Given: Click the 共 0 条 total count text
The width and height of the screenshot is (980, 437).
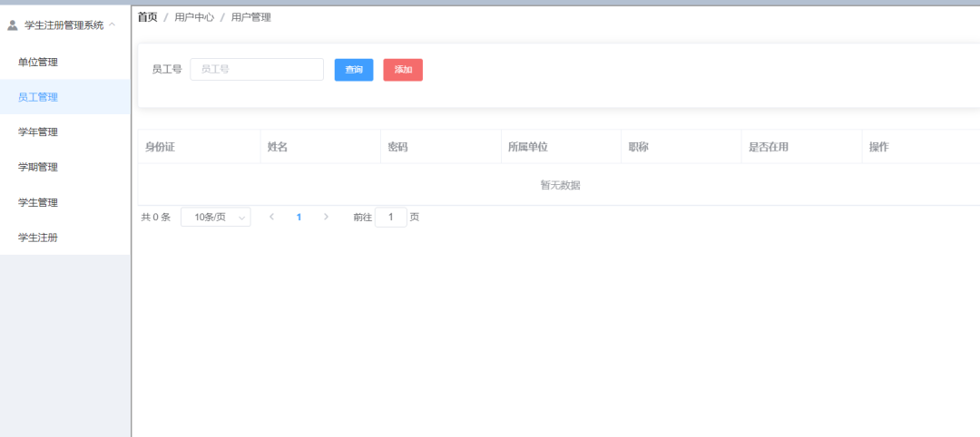Looking at the screenshot, I should [x=156, y=218].
